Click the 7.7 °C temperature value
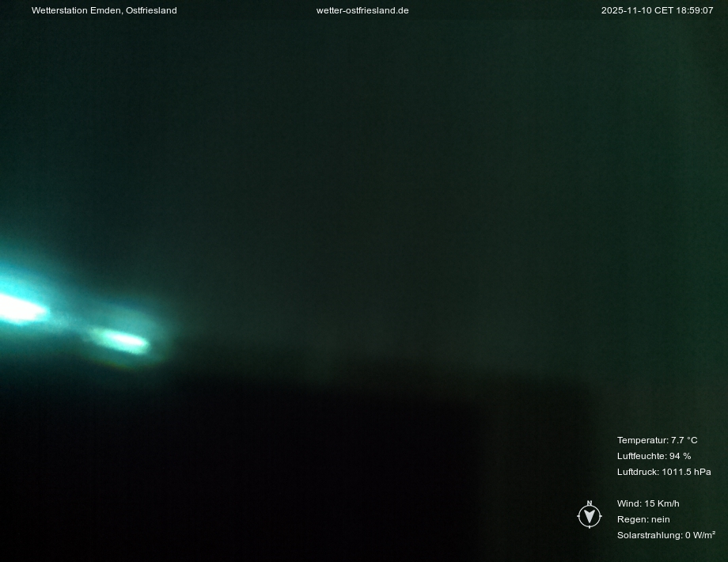Viewport: 728px width, 562px height. coord(684,440)
